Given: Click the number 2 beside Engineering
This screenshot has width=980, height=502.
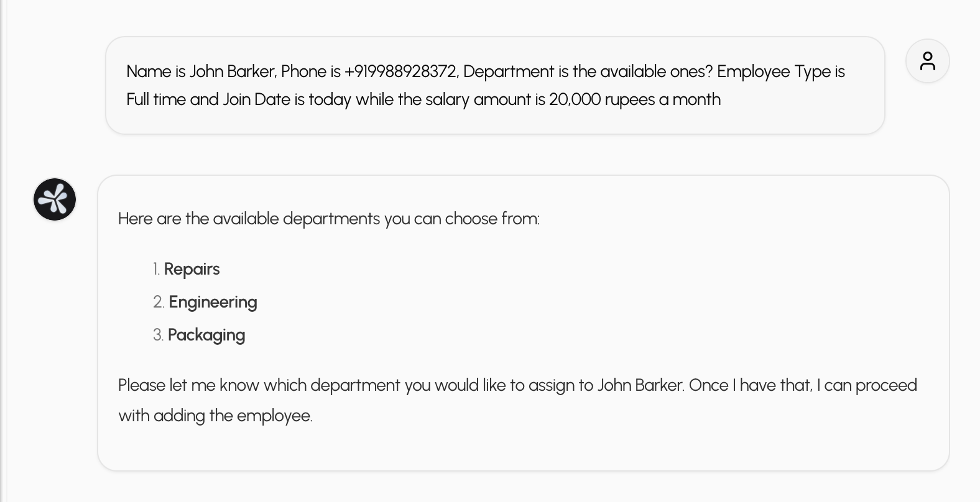Looking at the screenshot, I should [157, 302].
